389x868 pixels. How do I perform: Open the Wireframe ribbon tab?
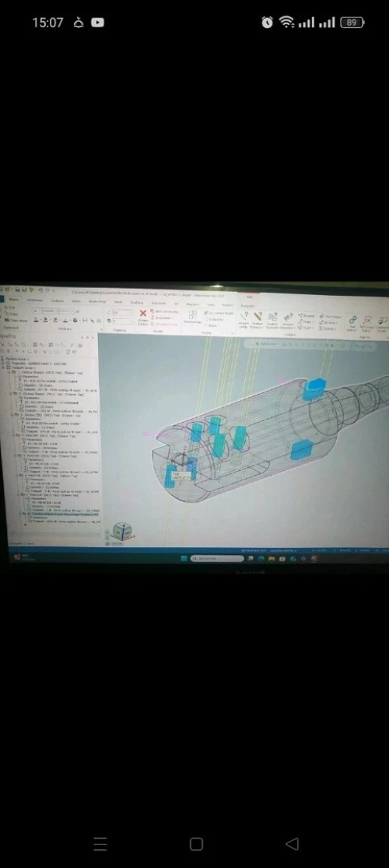pos(34,300)
